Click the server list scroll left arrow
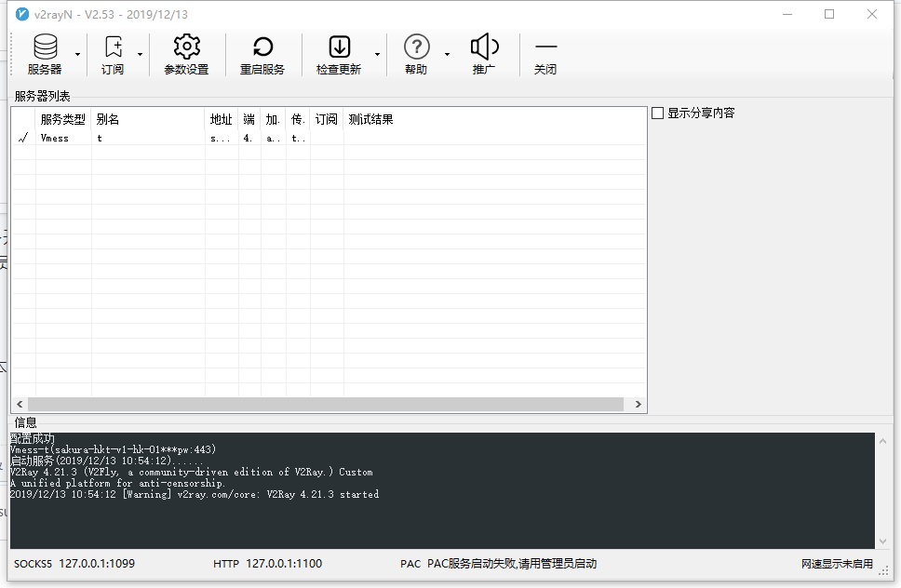This screenshot has height=588, width=901. tap(20, 404)
